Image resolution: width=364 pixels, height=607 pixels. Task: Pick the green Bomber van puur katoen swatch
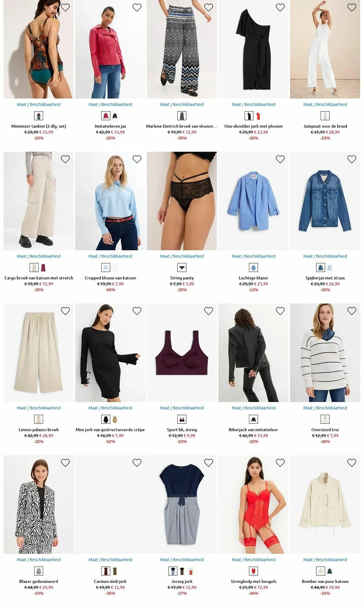[330, 571]
